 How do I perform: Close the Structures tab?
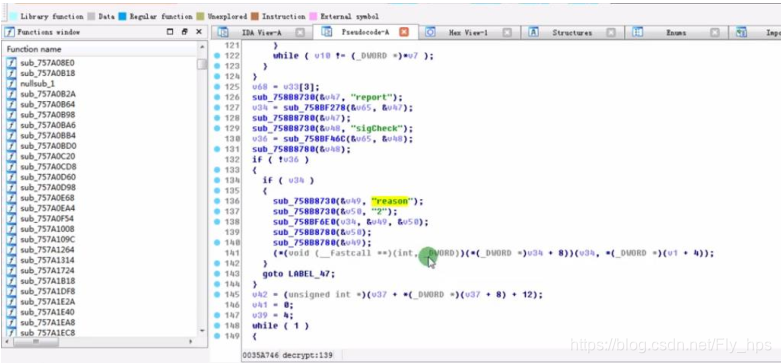click(611, 32)
